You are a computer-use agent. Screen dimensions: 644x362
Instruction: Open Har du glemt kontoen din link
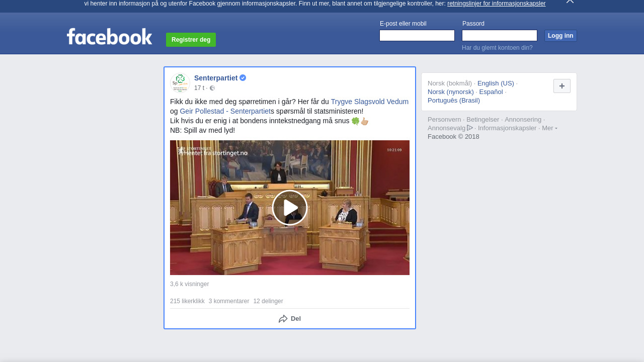497,48
